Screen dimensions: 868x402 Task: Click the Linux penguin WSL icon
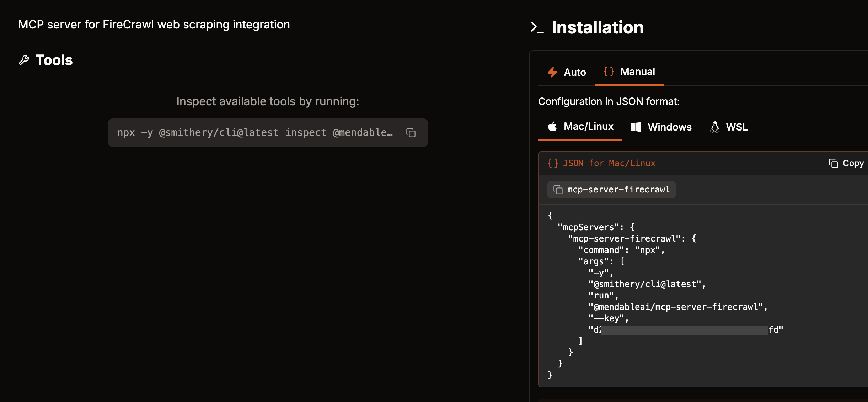point(715,127)
